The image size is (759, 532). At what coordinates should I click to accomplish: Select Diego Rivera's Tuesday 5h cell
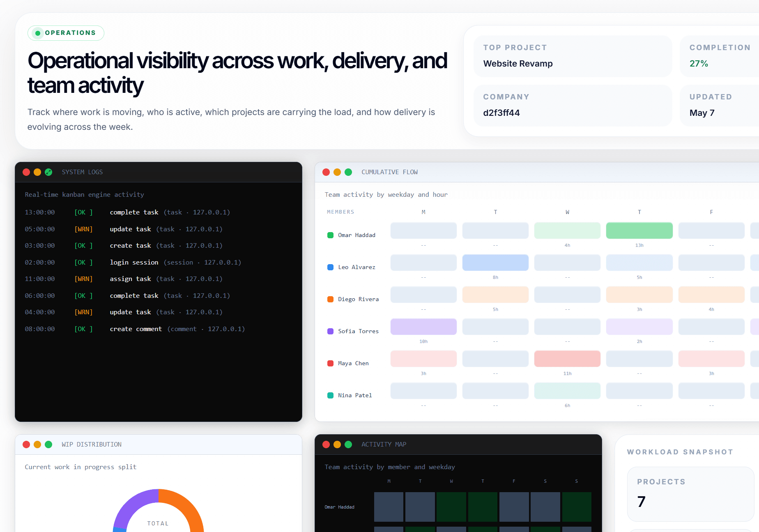coord(495,295)
